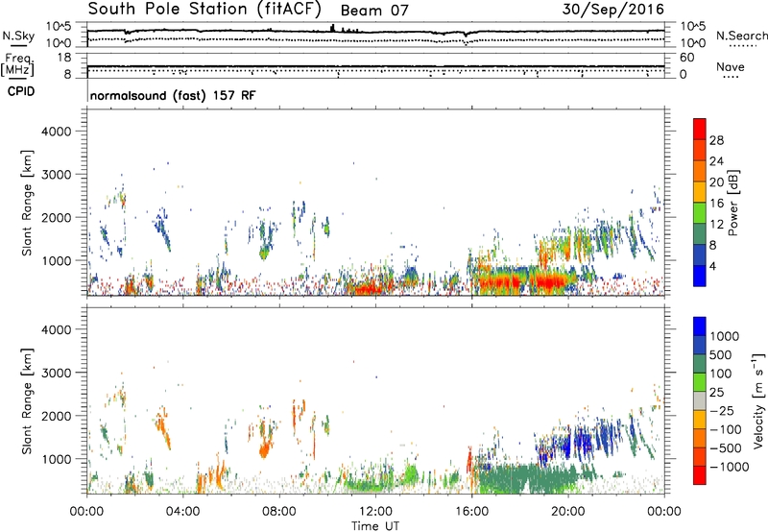Click the red bottom of velocity colorbar
The height and width of the screenshot is (532, 768).
click(x=700, y=475)
